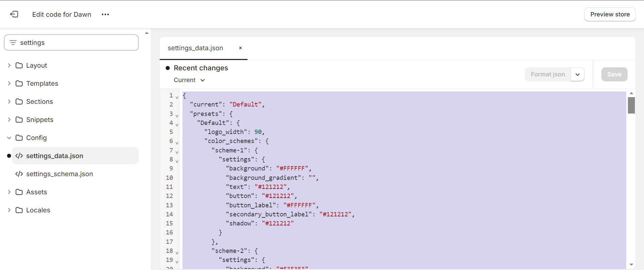
Task: Click the Assets folder icon
Action: click(19, 192)
